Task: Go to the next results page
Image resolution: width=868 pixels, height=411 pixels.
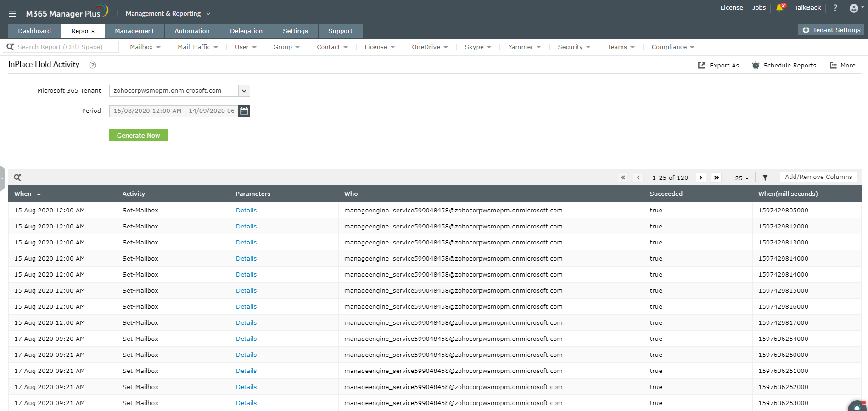Action: pyautogui.click(x=701, y=178)
